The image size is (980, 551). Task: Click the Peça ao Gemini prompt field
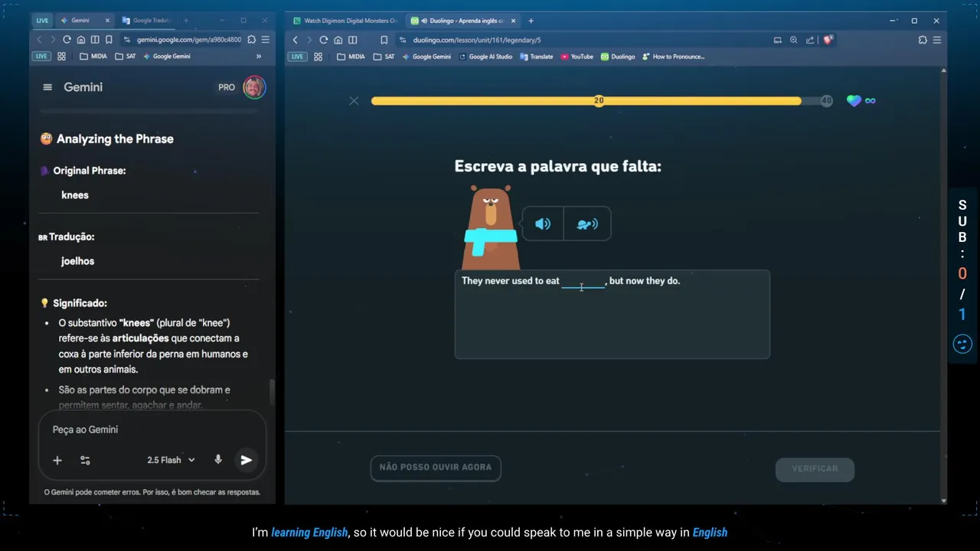pyautogui.click(x=152, y=430)
